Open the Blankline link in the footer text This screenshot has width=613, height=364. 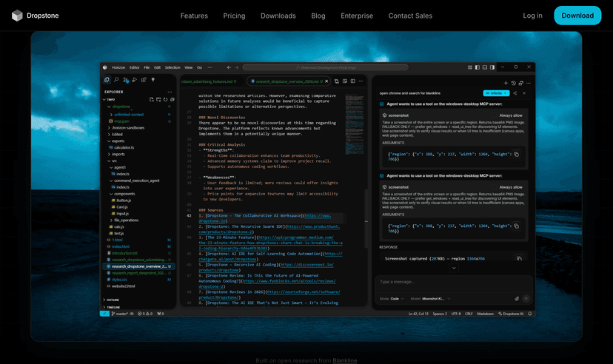(x=344, y=360)
